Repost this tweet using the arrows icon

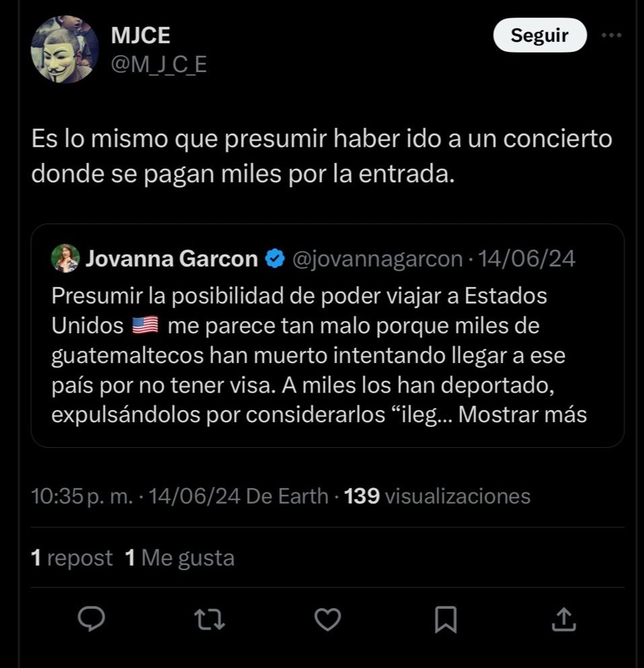pos(209,619)
